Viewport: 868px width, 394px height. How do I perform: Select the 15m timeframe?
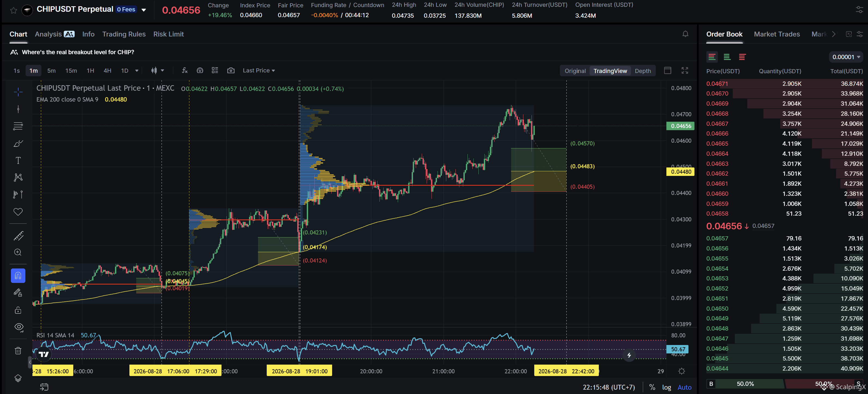point(71,70)
